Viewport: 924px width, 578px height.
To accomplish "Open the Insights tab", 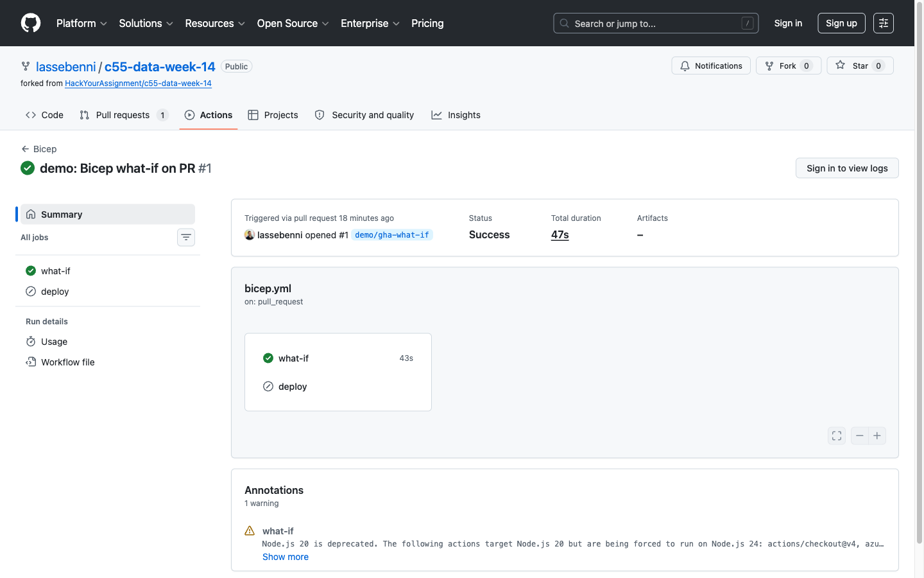I will click(456, 115).
